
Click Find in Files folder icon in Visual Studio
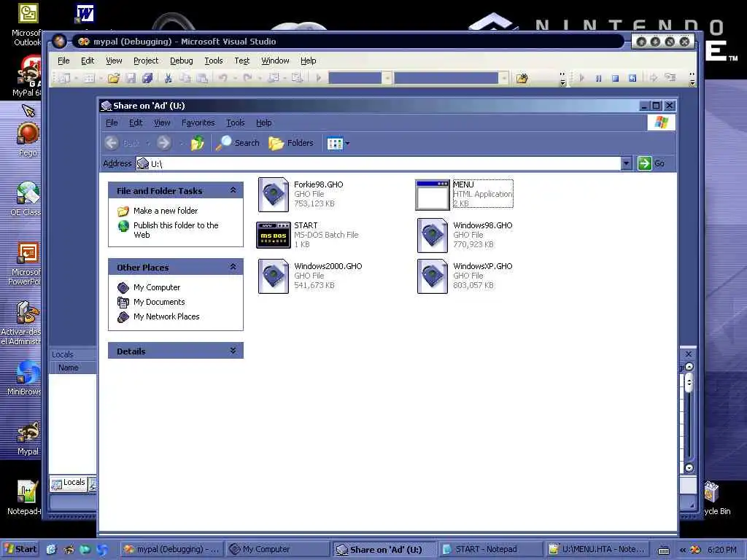[522, 78]
